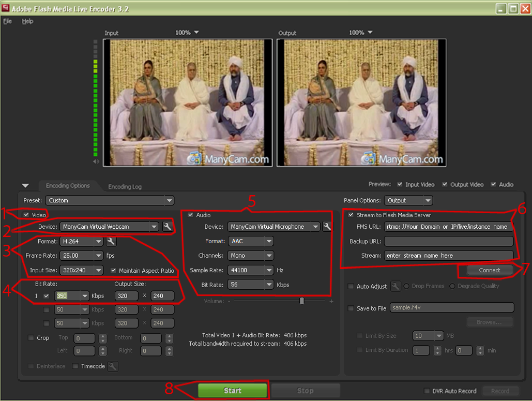Click the first Output Size height field
The height and width of the screenshot is (401, 532).
point(162,296)
